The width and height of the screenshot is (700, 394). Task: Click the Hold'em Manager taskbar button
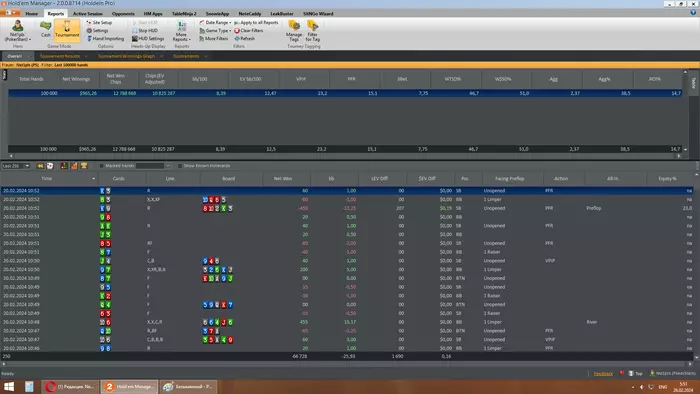[129, 386]
